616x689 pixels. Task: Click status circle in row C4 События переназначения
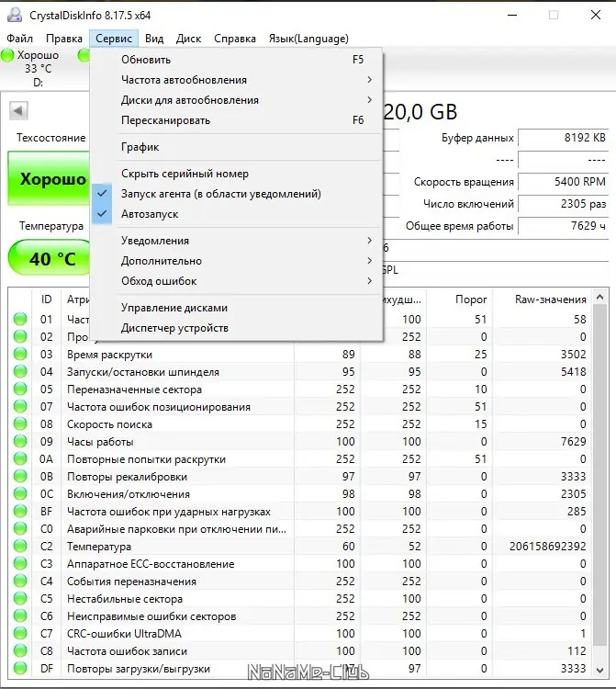click(x=20, y=582)
